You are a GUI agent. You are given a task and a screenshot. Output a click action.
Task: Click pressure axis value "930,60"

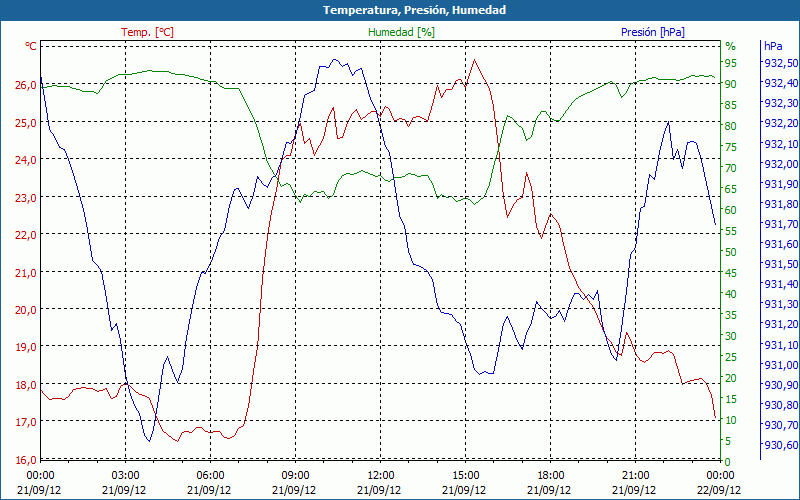click(x=779, y=445)
